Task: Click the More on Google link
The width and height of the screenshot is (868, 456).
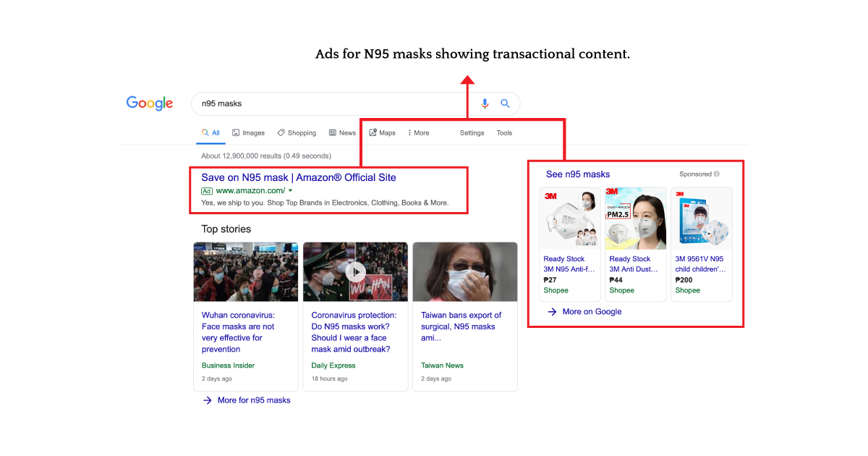Action: 592,312
